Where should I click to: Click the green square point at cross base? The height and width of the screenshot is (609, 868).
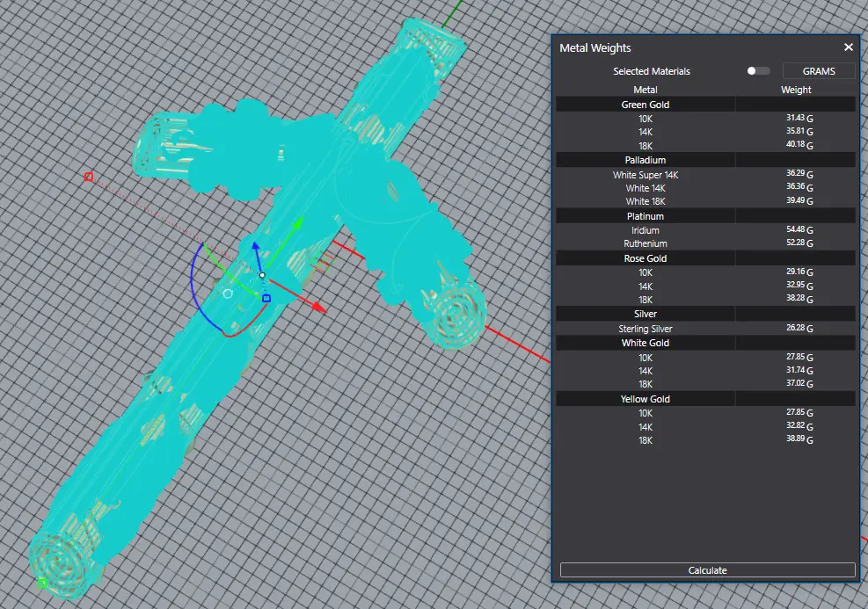(x=42, y=582)
